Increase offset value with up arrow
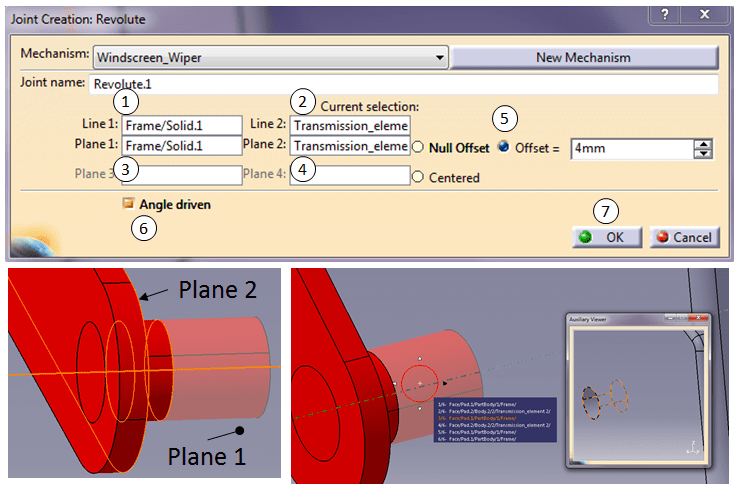 click(704, 143)
